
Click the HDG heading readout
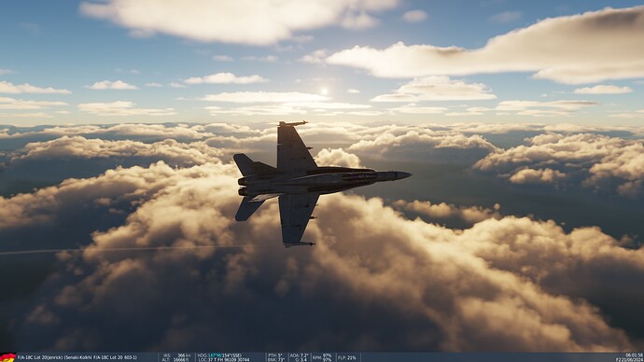(x=219, y=355)
